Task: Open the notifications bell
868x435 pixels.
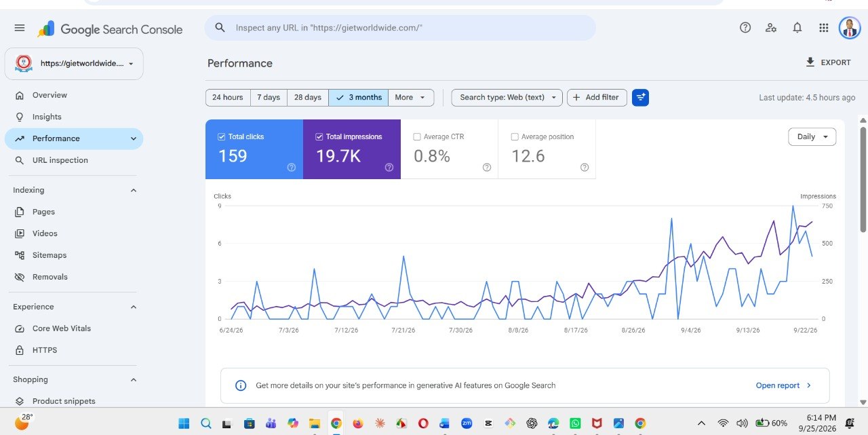Action: click(797, 28)
